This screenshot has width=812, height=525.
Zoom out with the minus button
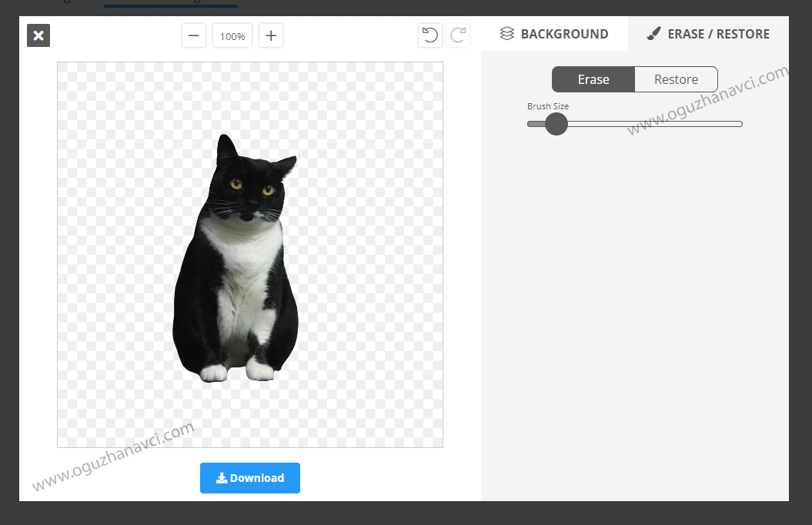tap(194, 35)
